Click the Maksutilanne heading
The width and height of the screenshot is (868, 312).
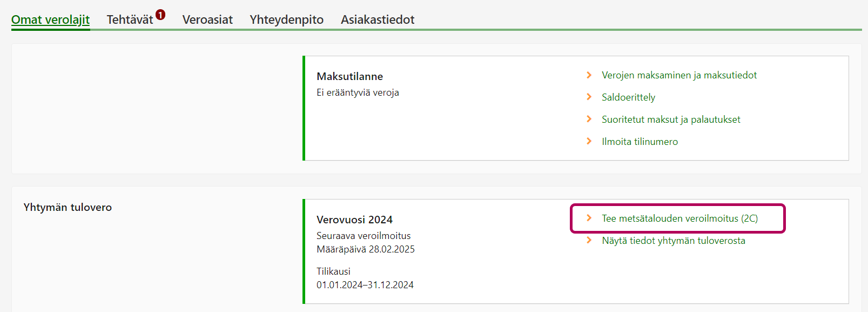[x=349, y=76]
